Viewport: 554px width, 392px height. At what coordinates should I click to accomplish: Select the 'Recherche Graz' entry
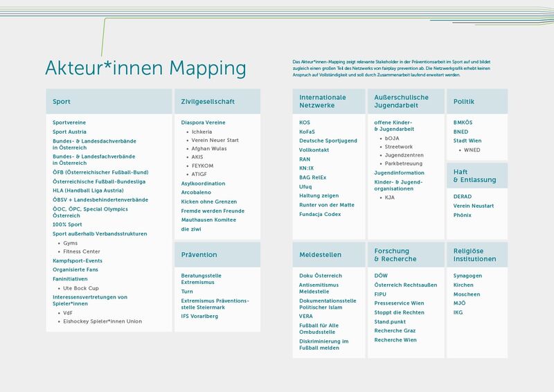point(395,331)
